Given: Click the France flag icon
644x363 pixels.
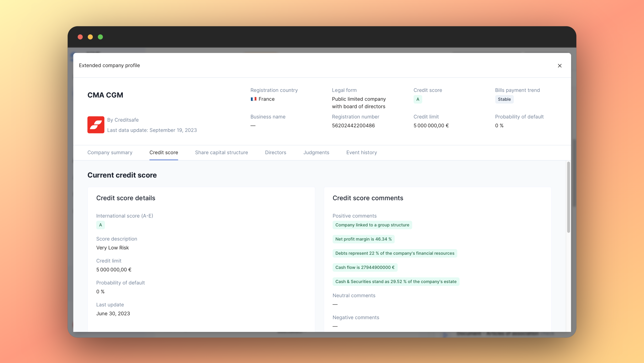Looking at the screenshot, I should tap(253, 99).
